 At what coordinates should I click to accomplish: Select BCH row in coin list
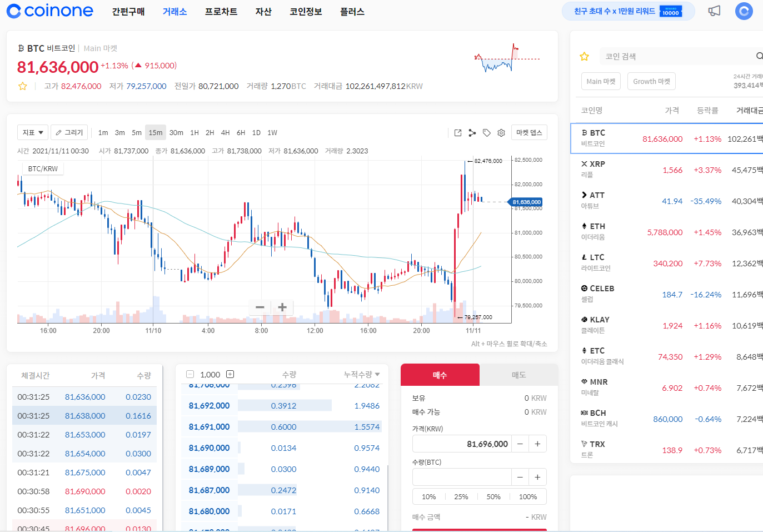(x=667, y=419)
